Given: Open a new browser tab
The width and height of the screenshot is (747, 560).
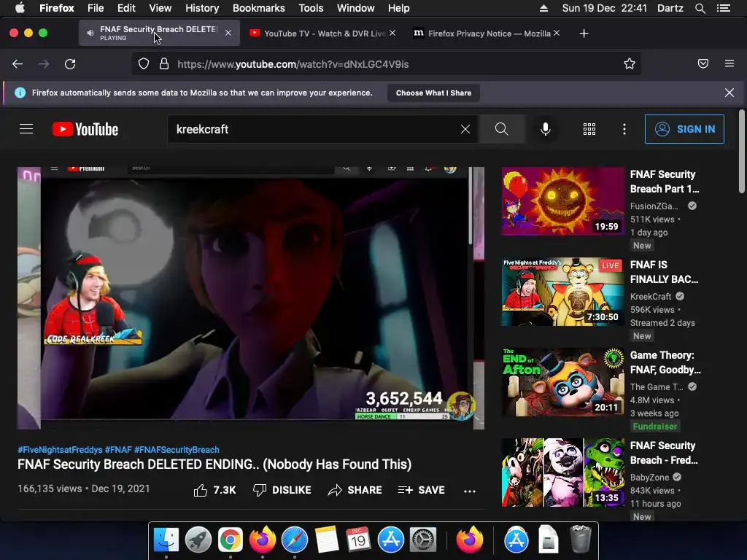Looking at the screenshot, I should tap(584, 34).
